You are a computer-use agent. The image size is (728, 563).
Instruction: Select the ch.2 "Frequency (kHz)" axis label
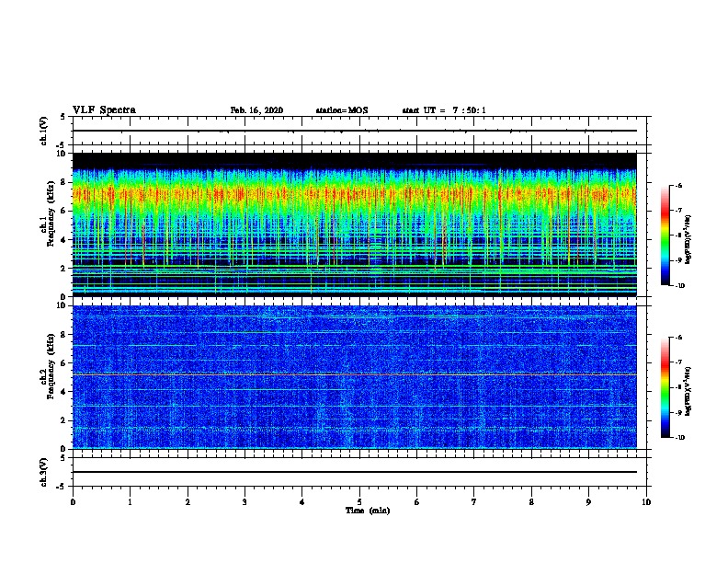point(51,366)
